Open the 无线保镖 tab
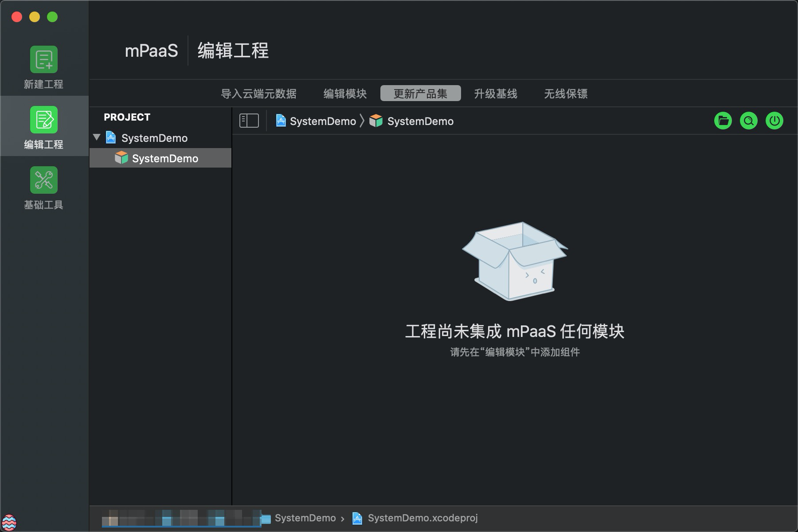This screenshot has height=532, width=798. pos(566,94)
